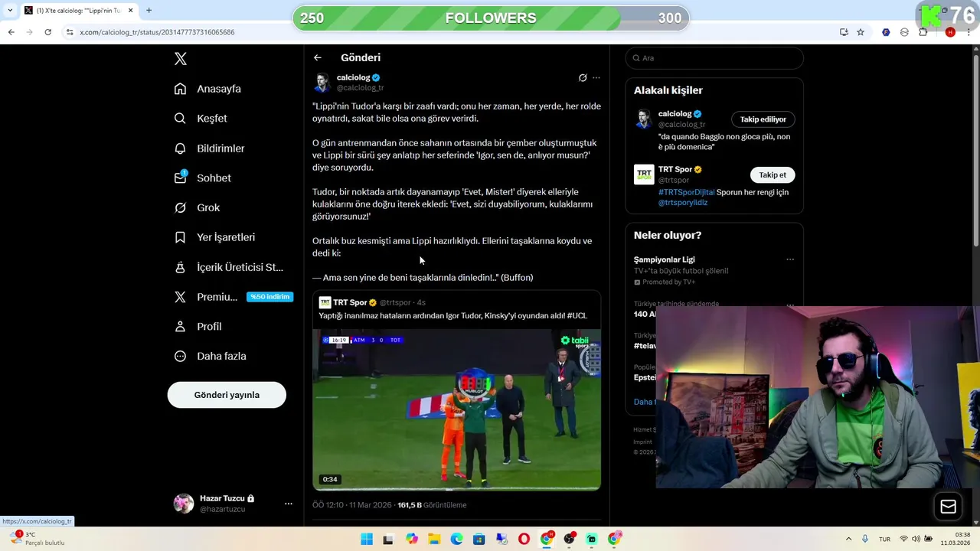980x551 pixels.
Task: Open the Windows Start menu
Action: click(367, 540)
